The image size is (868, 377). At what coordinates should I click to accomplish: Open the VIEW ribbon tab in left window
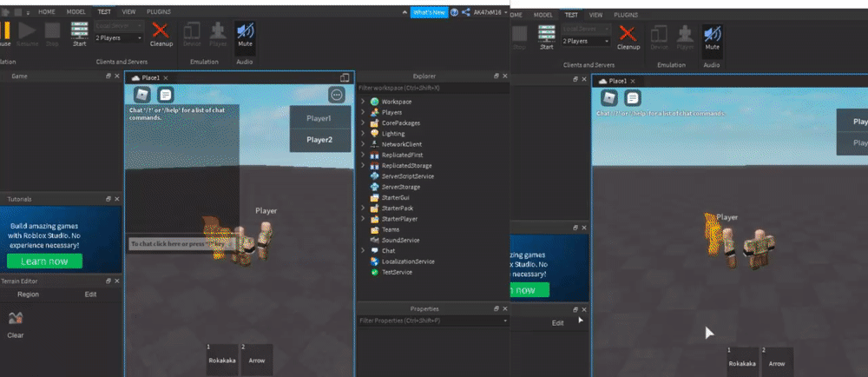(x=128, y=11)
